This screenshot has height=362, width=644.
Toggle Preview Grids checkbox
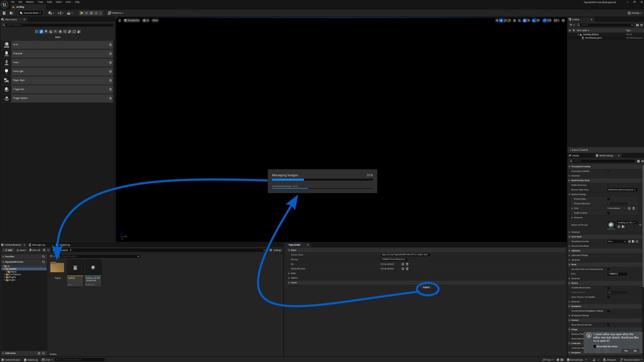[608, 199]
